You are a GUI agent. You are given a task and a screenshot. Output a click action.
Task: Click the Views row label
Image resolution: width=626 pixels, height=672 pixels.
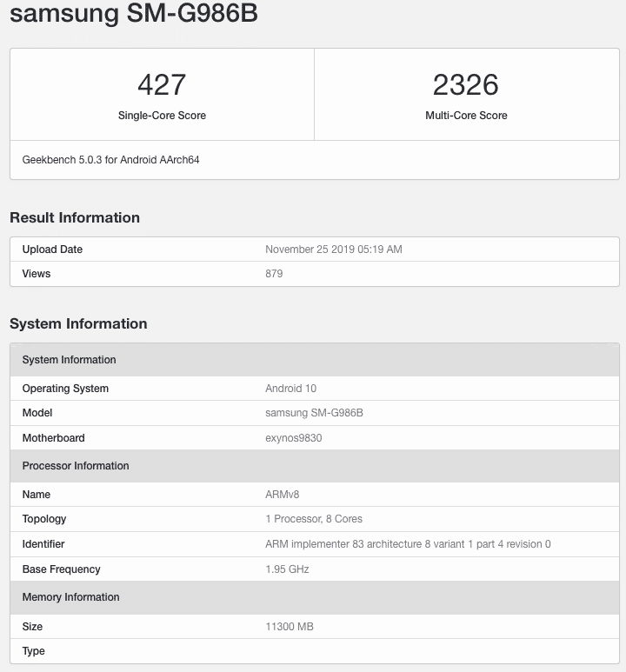pos(37,274)
